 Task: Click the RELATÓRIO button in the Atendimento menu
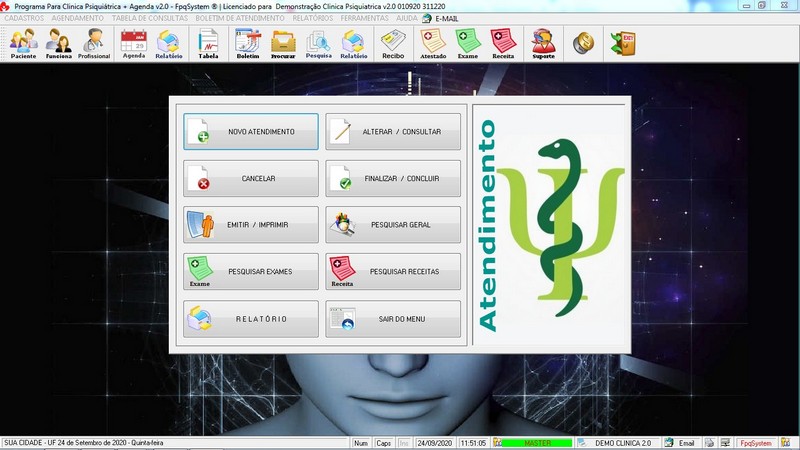(251, 319)
